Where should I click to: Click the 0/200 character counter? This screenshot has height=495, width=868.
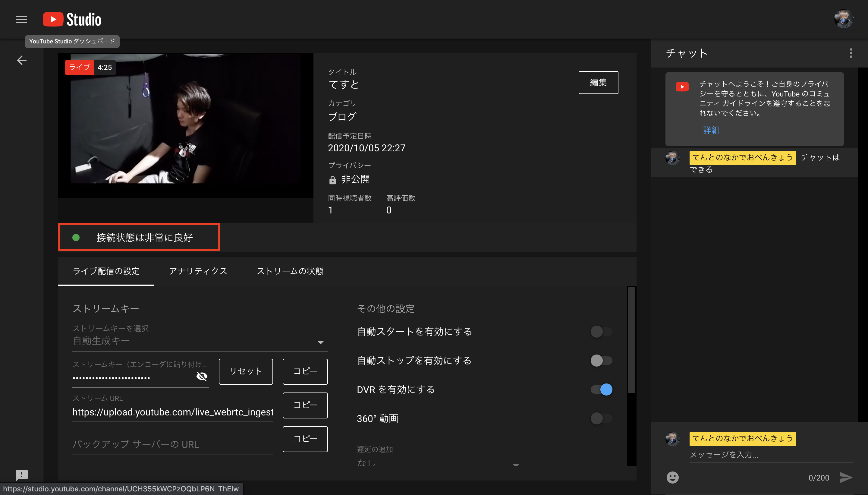point(819,478)
